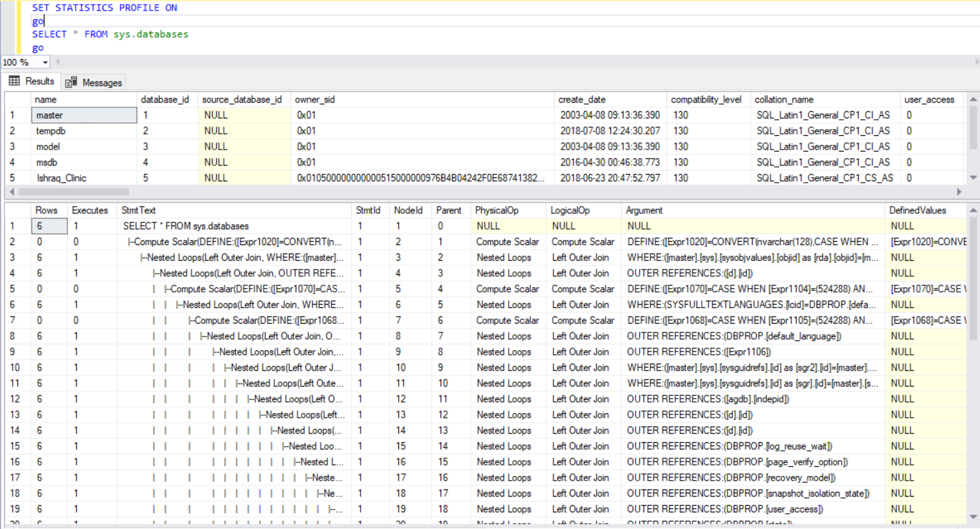Image resolution: width=980 pixels, height=529 pixels.
Task: Click the up arrow of the databases grid scrollbar
Action: click(x=973, y=100)
